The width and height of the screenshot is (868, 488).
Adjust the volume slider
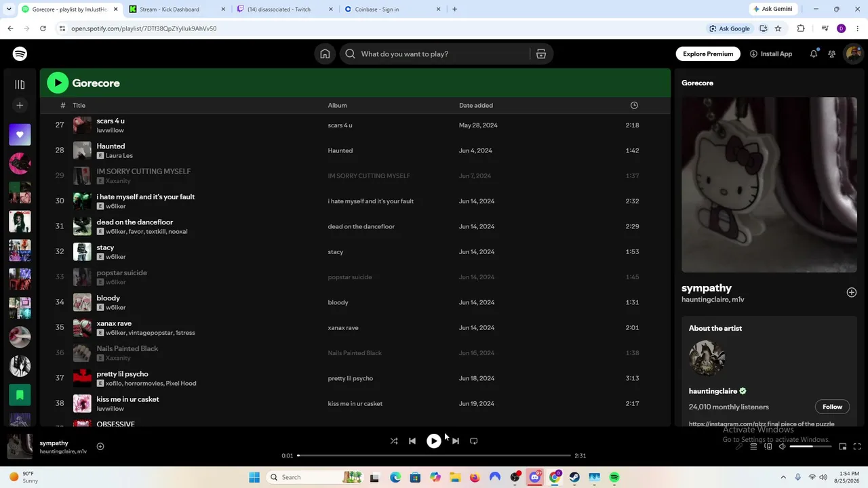pyautogui.click(x=811, y=447)
